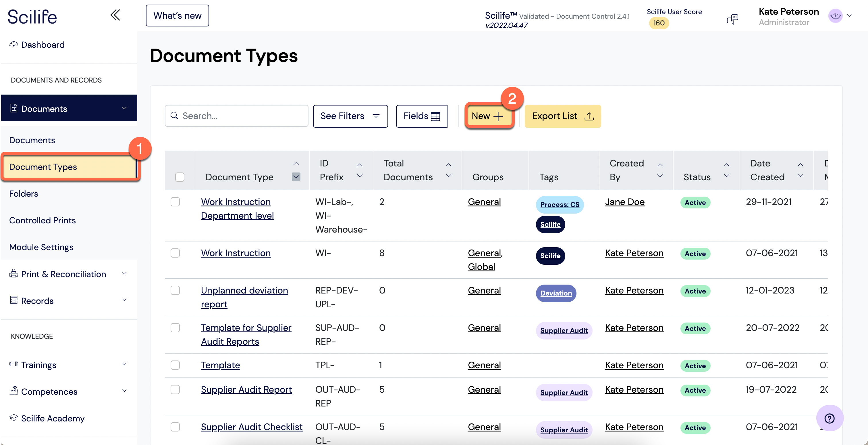Image resolution: width=868 pixels, height=445 pixels.
Task: Click the Scilife Academy graduation icon
Action: point(13,418)
